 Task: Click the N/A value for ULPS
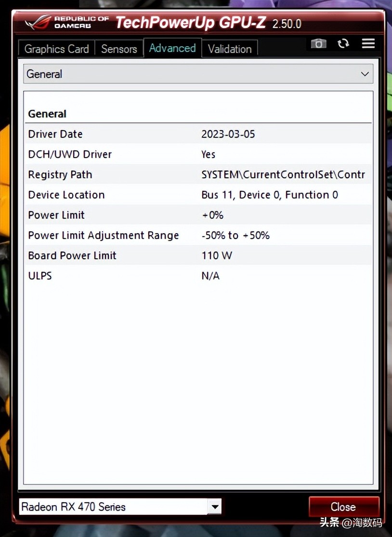tap(210, 276)
